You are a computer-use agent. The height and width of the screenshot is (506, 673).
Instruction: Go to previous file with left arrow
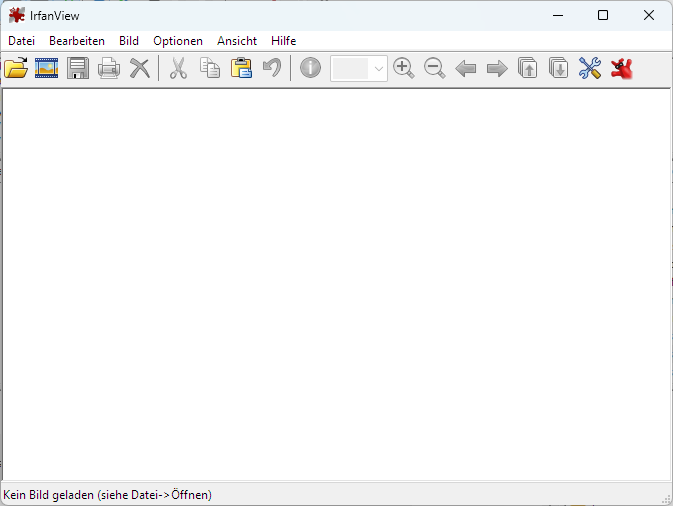(466, 69)
